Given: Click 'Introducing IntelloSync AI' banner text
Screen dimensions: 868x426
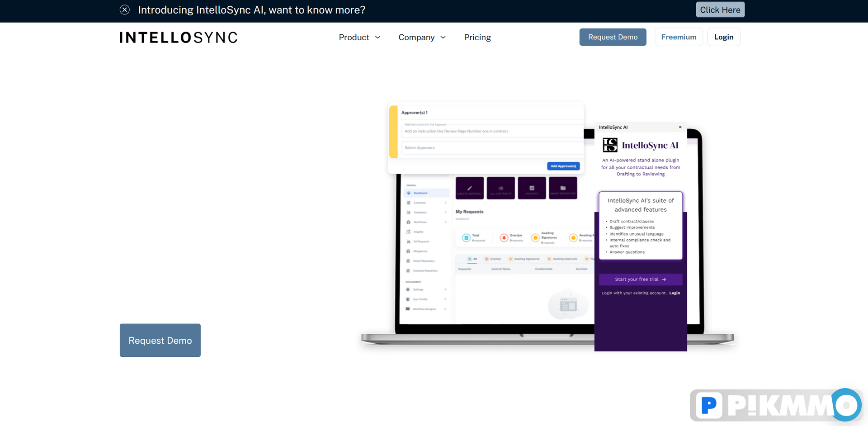Looking at the screenshot, I should 251,10.
